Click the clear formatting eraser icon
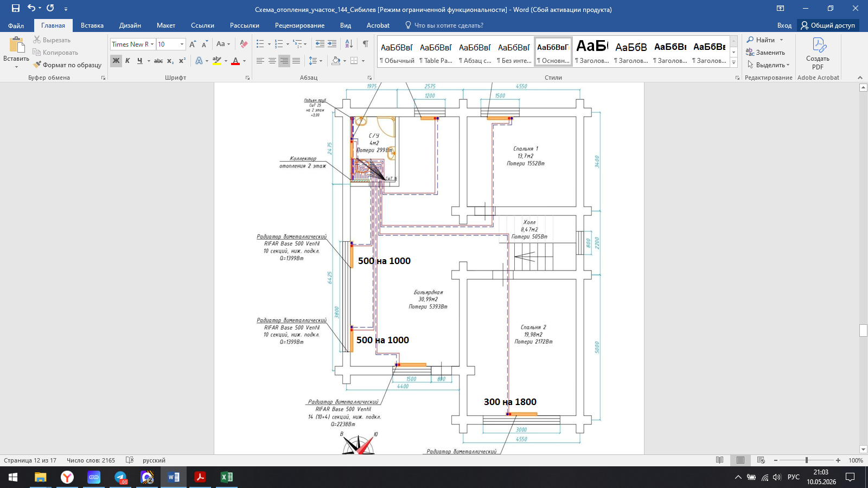 pyautogui.click(x=244, y=44)
